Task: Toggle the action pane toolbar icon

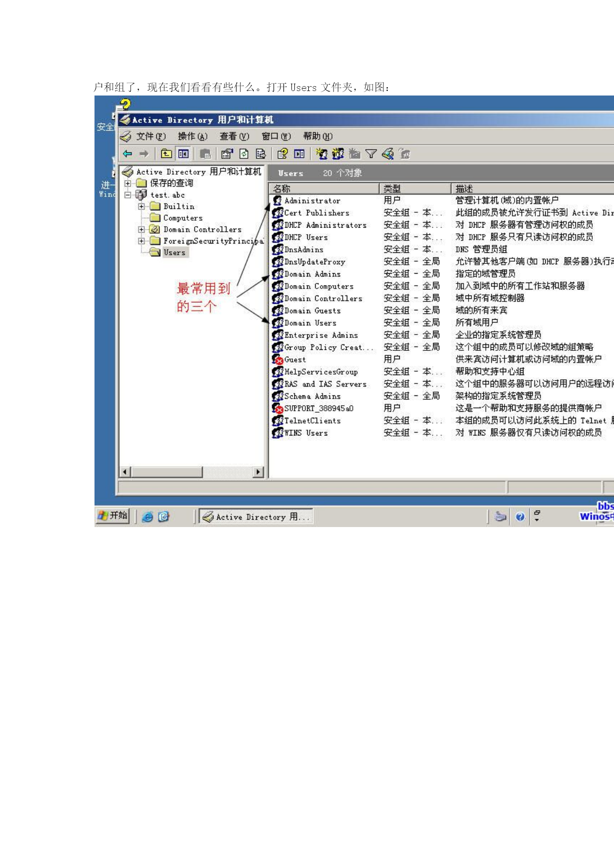Action: tap(299, 154)
